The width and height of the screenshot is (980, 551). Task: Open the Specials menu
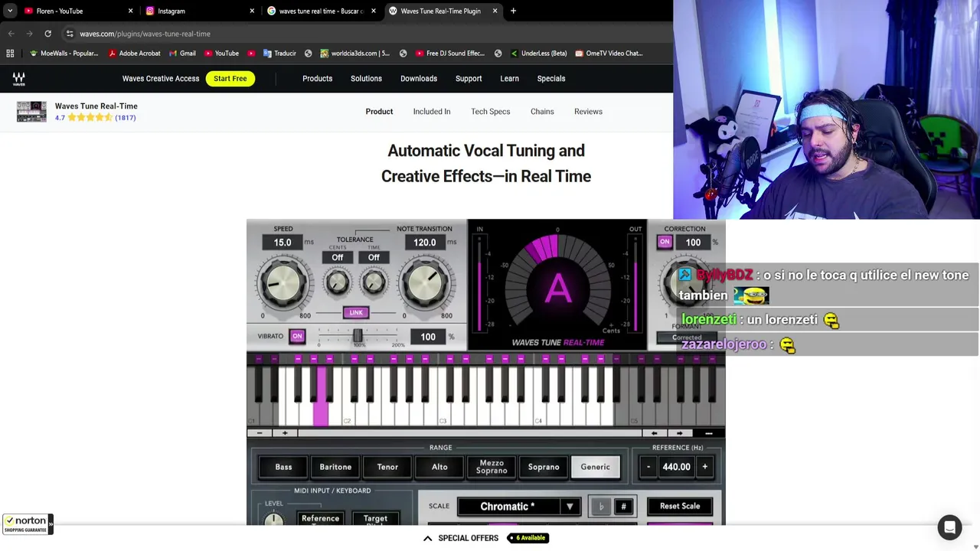(551, 79)
